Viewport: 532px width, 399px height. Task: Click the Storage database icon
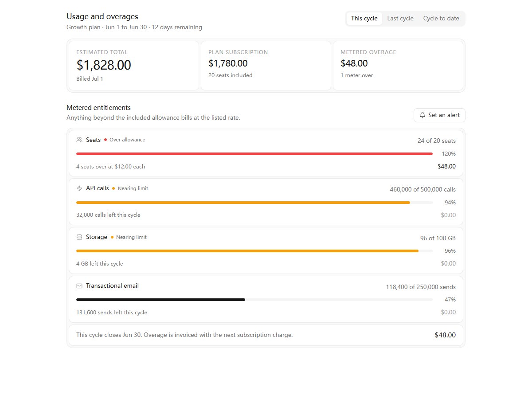(79, 237)
